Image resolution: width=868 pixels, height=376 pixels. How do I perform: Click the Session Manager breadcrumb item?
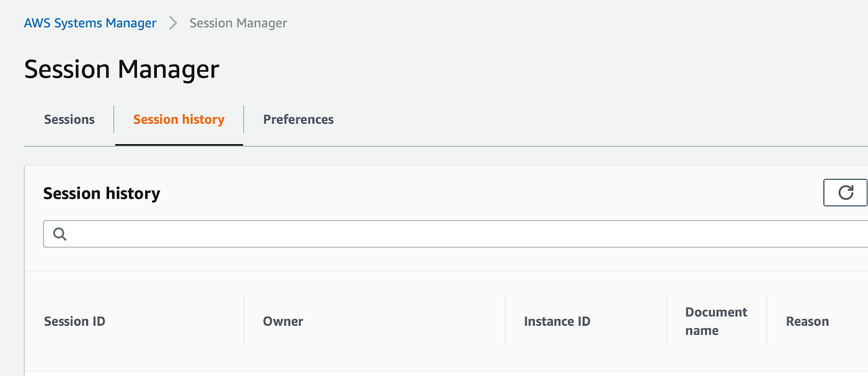tap(238, 24)
